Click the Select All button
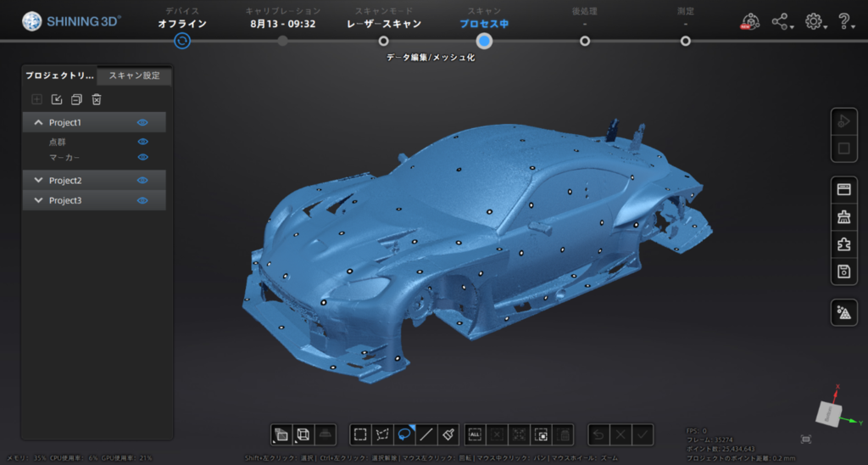The height and width of the screenshot is (465, 868). (475, 434)
